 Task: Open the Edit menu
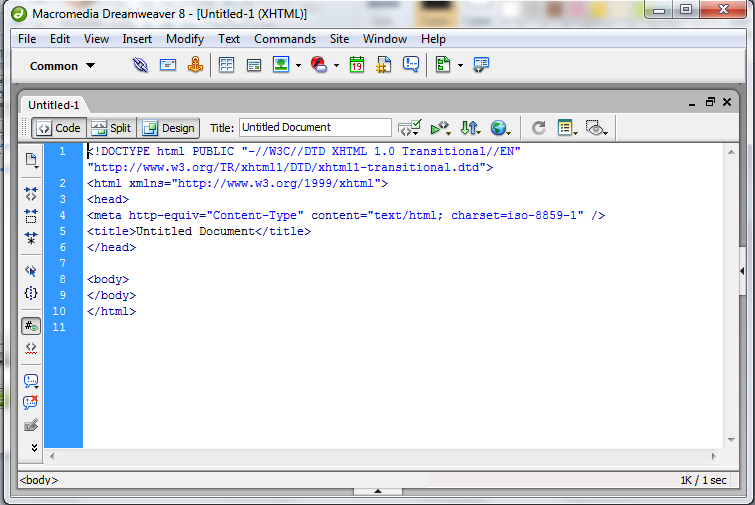click(x=60, y=39)
